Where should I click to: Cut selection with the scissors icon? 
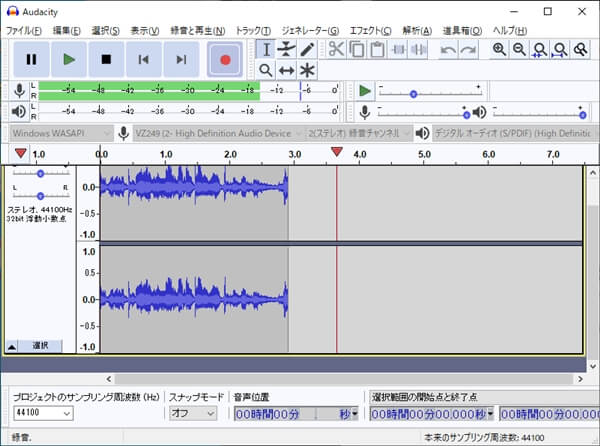[x=336, y=49]
